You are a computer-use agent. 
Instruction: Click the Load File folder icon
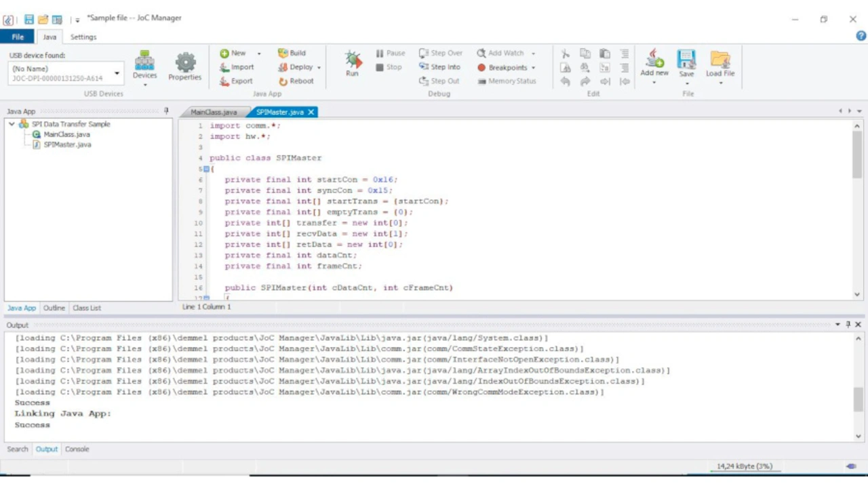coord(719,60)
